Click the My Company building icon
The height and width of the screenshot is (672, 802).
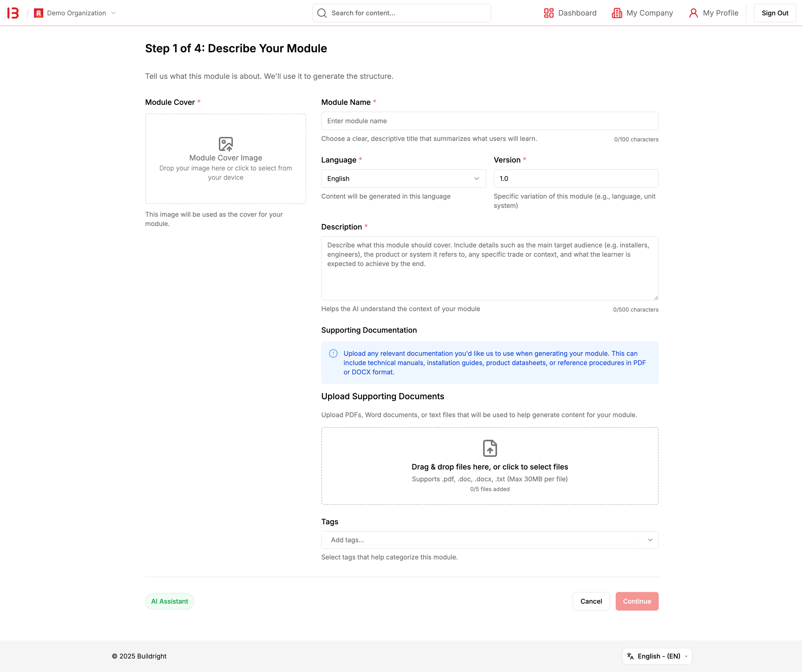(x=617, y=13)
